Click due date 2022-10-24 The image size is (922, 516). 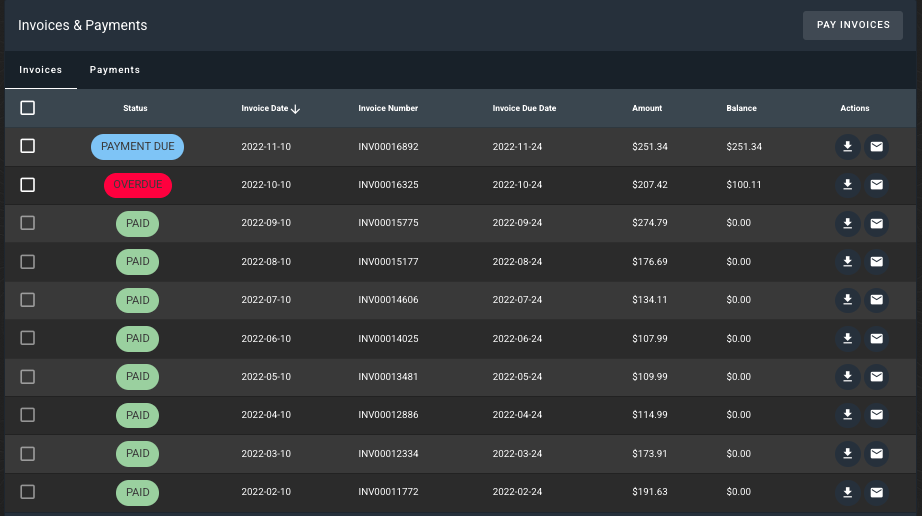[517, 185]
